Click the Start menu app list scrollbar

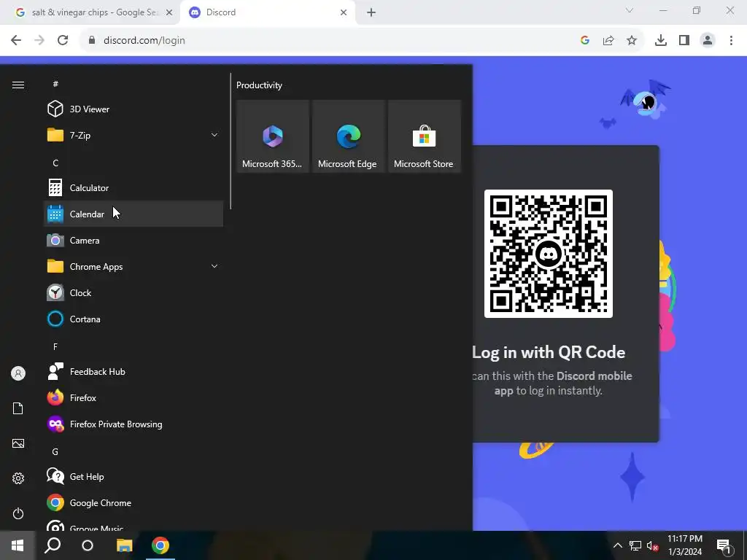pos(231,141)
